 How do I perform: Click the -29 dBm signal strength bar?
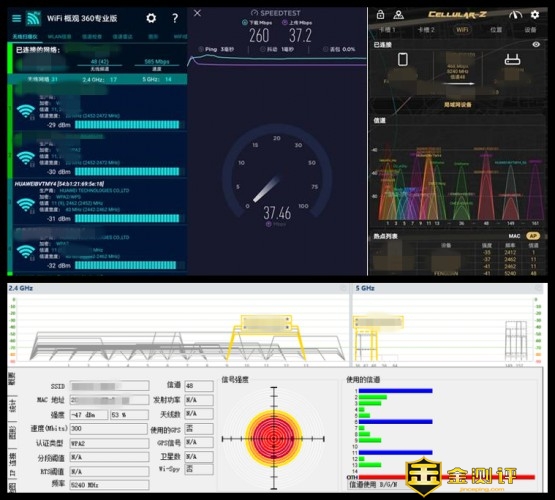click(127, 125)
